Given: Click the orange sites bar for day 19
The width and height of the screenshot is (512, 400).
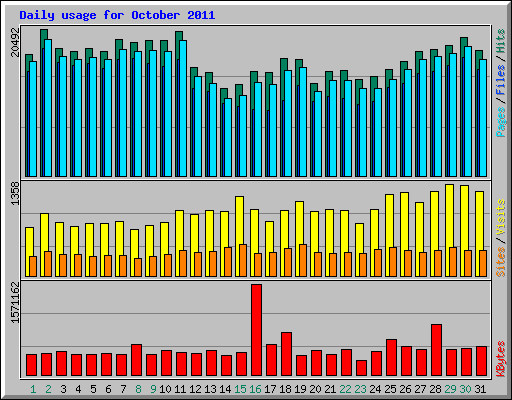Looking at the screenshot, I should [x=303, y=260].
